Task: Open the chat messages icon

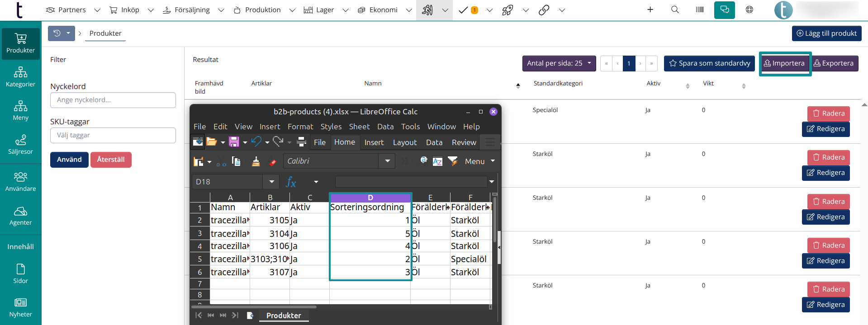Action: (x=724, y=9)
